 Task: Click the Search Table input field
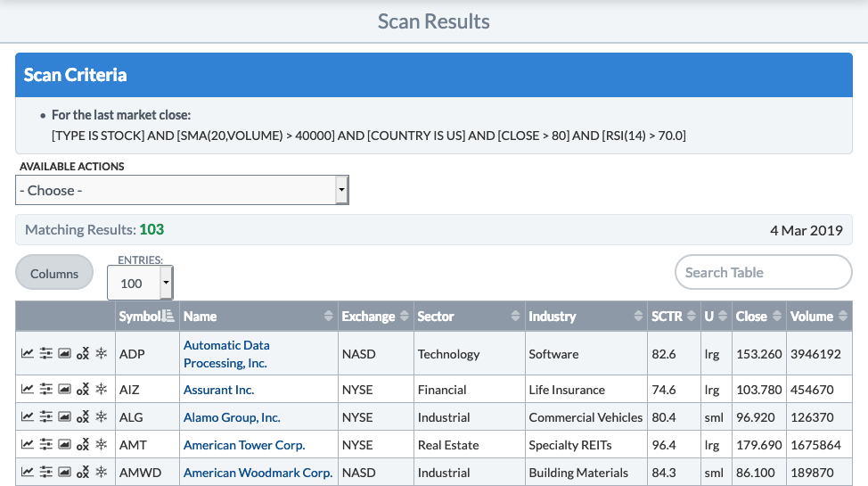(x=763, y=273)
